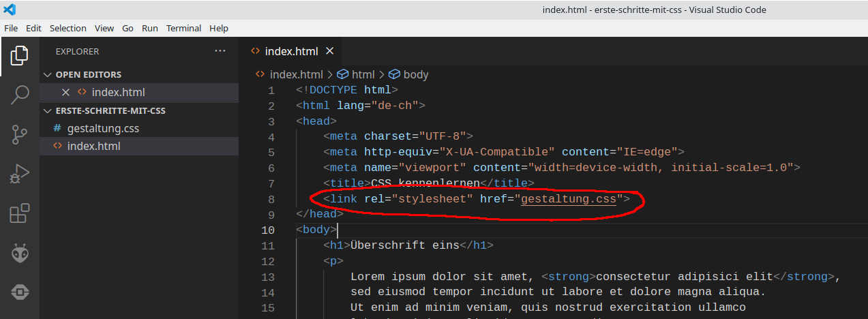Open Explorer's three-dot more actions menu
Viewport: 868px width, 319px height.
click(x=220, y=51)
